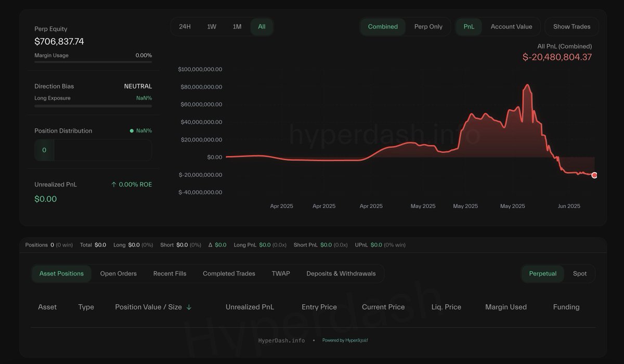Click the sort arrow beside Position Value / Size
This screenshot has width=624, height=364.
point(189,307)
